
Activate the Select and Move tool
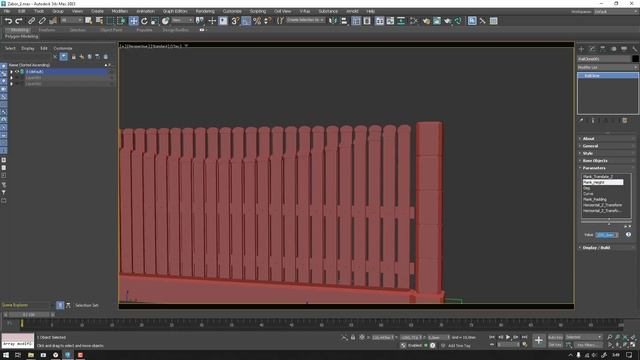(x=133, y=21)
